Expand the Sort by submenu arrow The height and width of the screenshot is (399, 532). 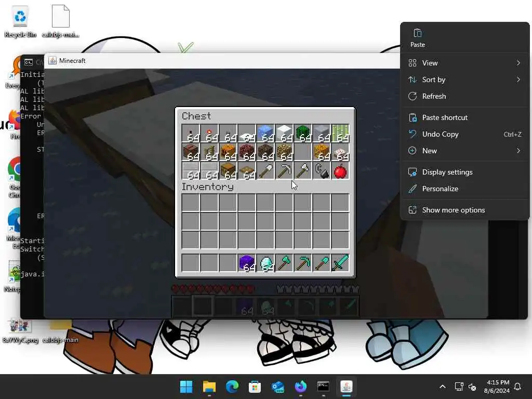518,79
